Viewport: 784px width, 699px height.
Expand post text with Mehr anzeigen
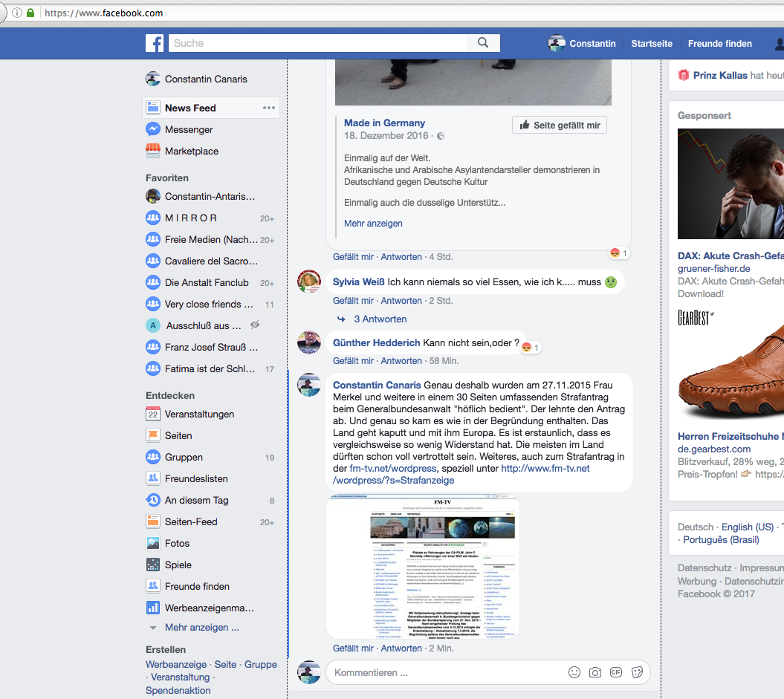373,224
